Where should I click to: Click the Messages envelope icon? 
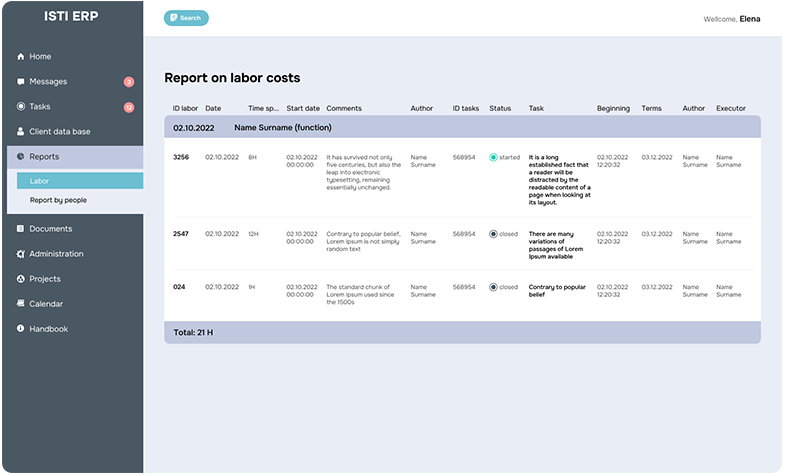(21, 82)
